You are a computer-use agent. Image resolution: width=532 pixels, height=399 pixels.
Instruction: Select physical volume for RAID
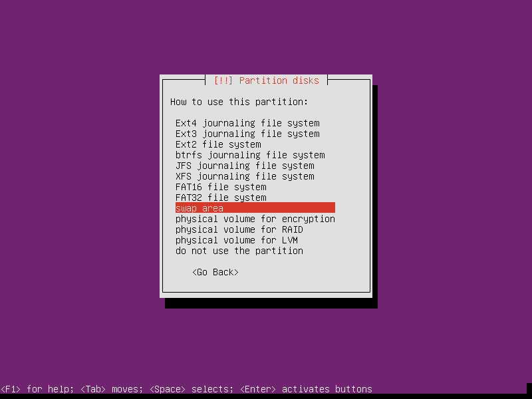tap(239, 229)
